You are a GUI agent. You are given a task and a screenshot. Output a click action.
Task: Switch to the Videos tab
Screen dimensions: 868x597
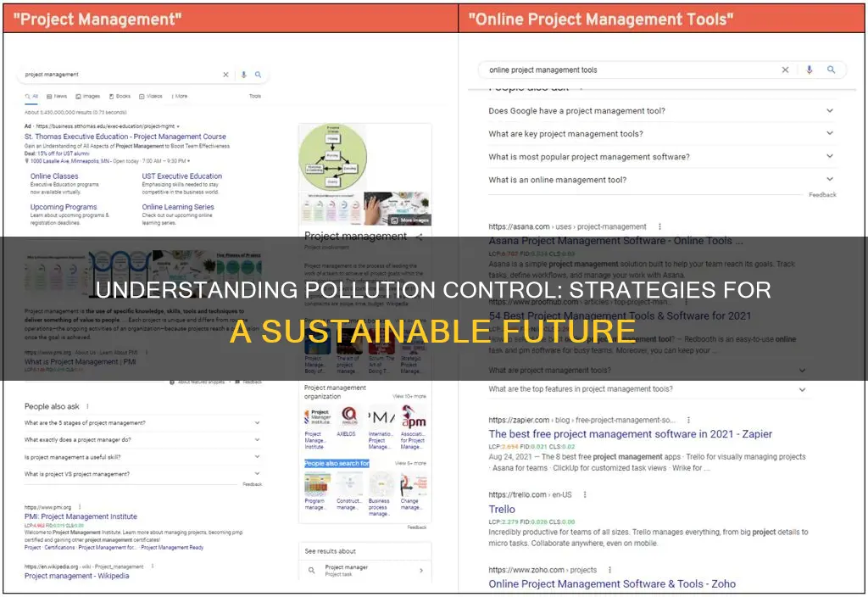(151, 97)
